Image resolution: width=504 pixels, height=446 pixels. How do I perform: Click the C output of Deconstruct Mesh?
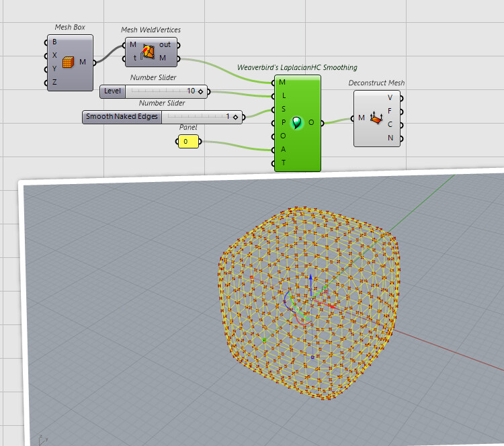390,124
